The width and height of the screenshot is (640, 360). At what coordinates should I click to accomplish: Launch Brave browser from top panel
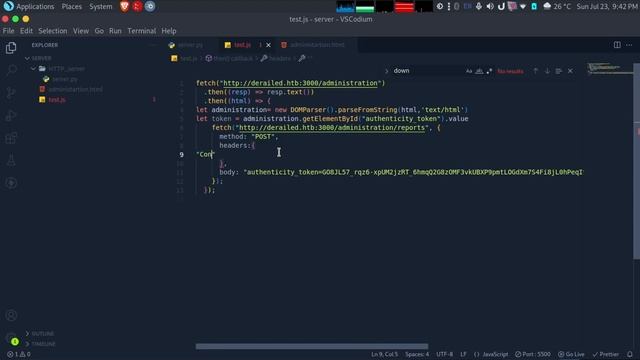[x=124, y=7]
